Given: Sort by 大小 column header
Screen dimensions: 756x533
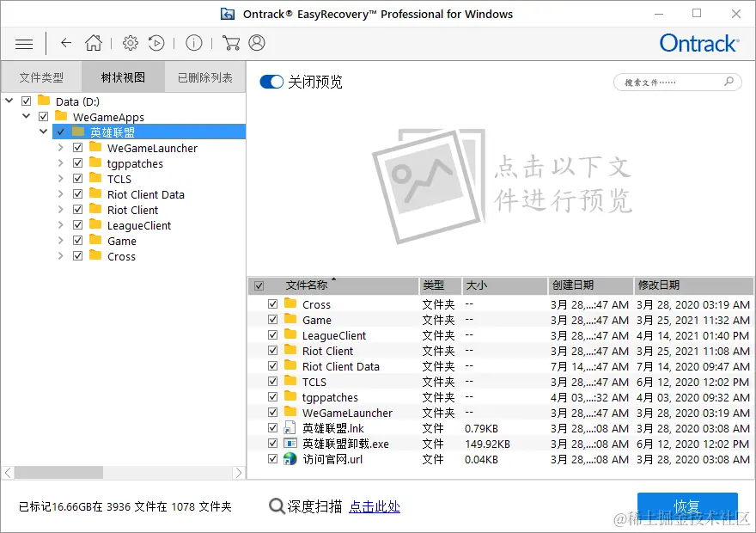Looking at the screenshot, I should pos(504,285).
